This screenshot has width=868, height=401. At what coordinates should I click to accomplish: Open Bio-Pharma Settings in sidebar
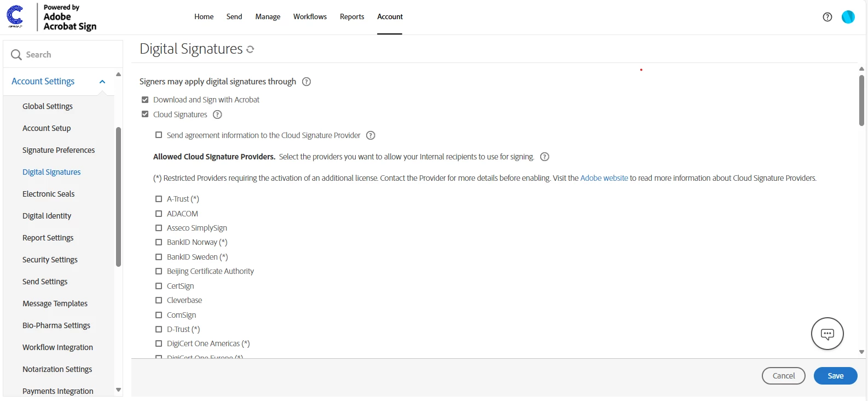pyautogui.click(x=56, y=325)
